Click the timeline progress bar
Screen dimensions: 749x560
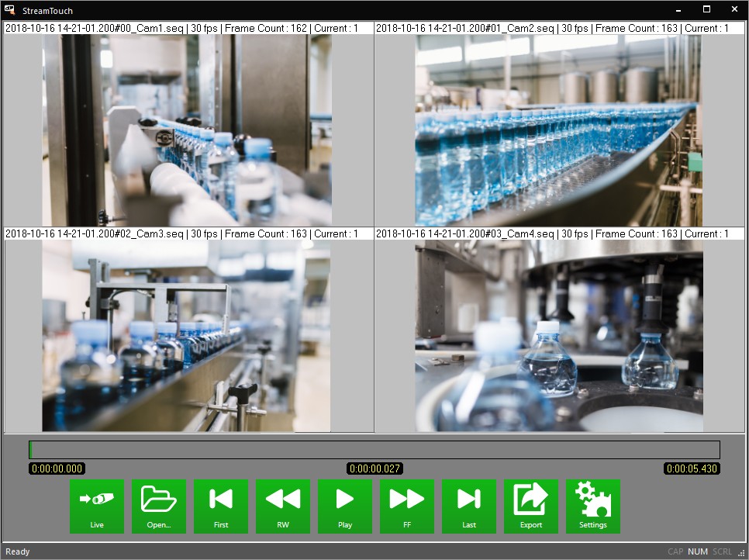tap(374, 450)
